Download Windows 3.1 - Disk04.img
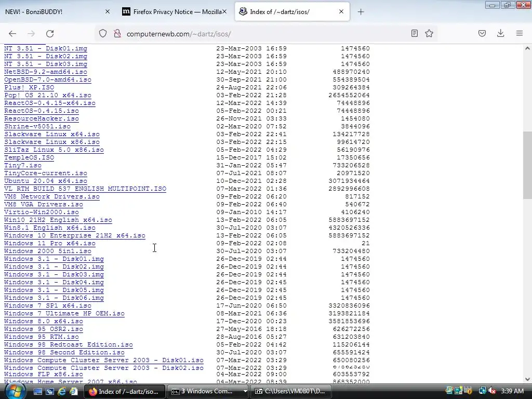This screenshot has width=532, height=399. (54, 283)
